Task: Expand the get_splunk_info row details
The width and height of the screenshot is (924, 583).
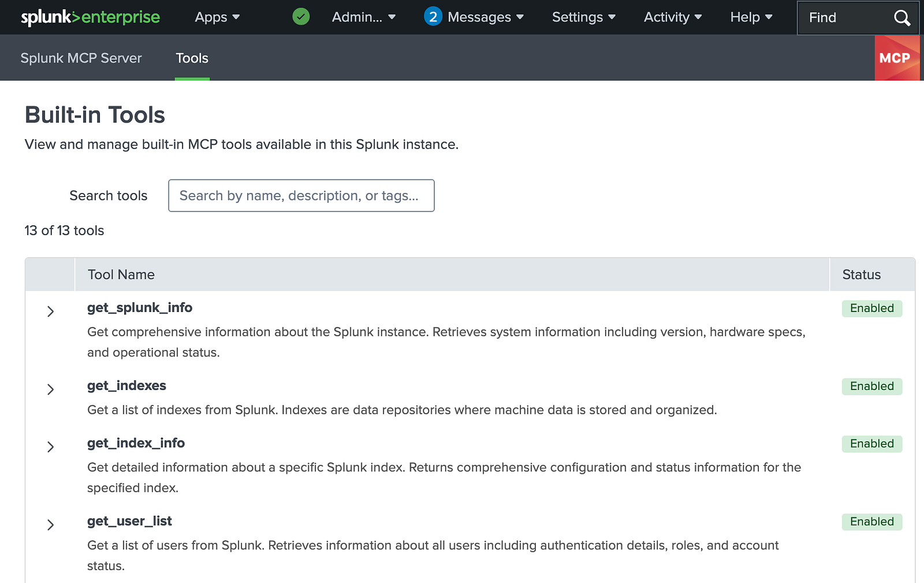Action: (x=50, y=311)
